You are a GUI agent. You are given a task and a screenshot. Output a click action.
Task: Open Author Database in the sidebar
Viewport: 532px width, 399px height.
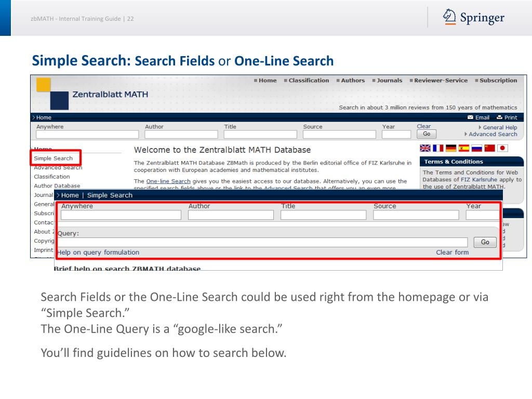click(57, 185)
